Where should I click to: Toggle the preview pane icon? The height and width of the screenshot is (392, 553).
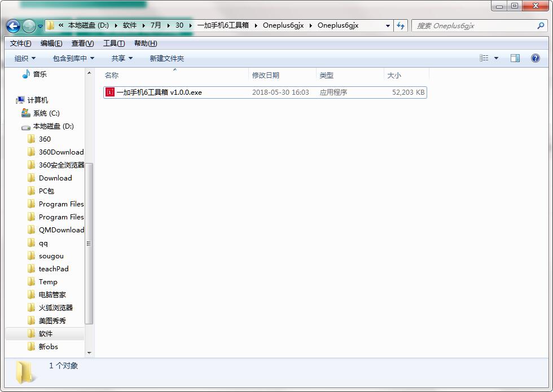[515, 58]
